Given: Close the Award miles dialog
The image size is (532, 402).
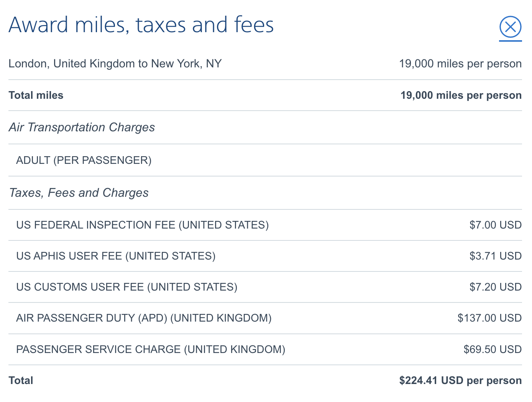Looking at the screenshot, I should pos(510,27).
